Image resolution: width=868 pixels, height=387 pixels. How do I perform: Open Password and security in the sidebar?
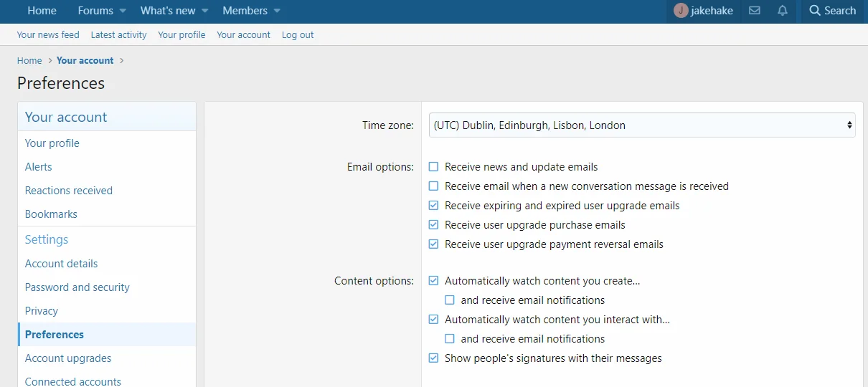point(107,287)
